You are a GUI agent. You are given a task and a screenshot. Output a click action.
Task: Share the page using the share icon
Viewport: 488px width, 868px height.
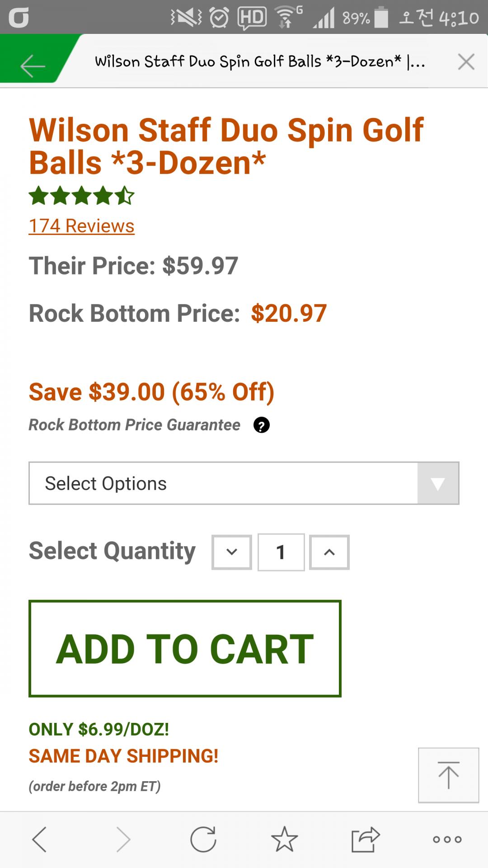click(x=366, y=840)
